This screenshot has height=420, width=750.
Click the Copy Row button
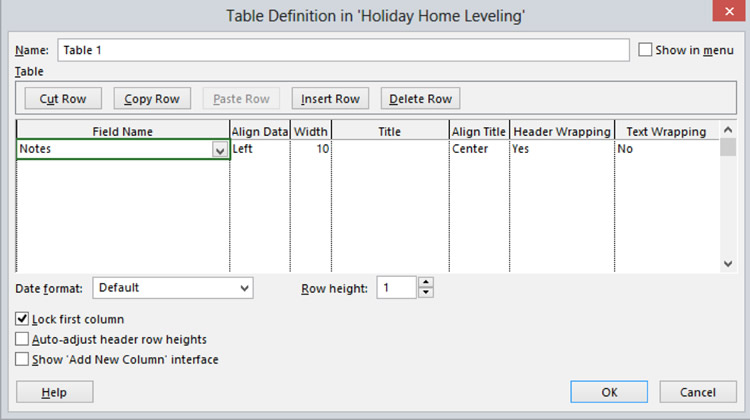tap(152, 99)
